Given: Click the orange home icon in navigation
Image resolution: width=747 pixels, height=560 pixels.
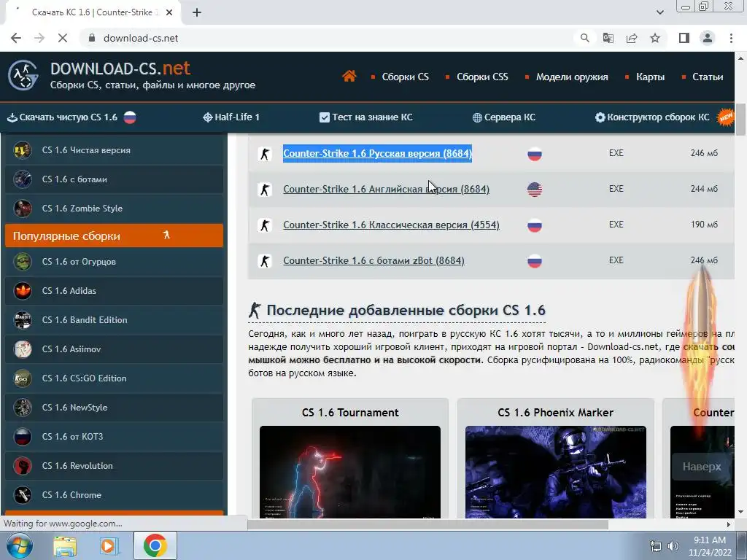Looking at the screenshot, I should [349, 76].
